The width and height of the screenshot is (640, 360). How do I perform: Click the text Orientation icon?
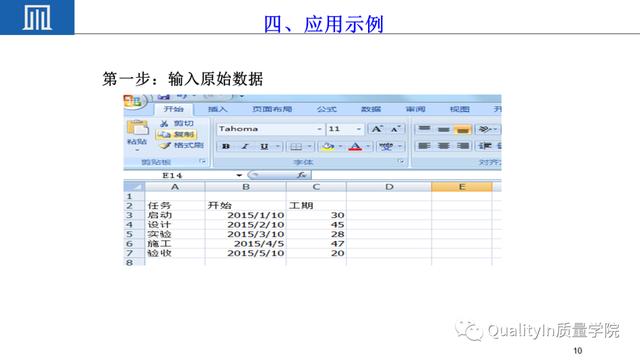click(x=484, y=129)
